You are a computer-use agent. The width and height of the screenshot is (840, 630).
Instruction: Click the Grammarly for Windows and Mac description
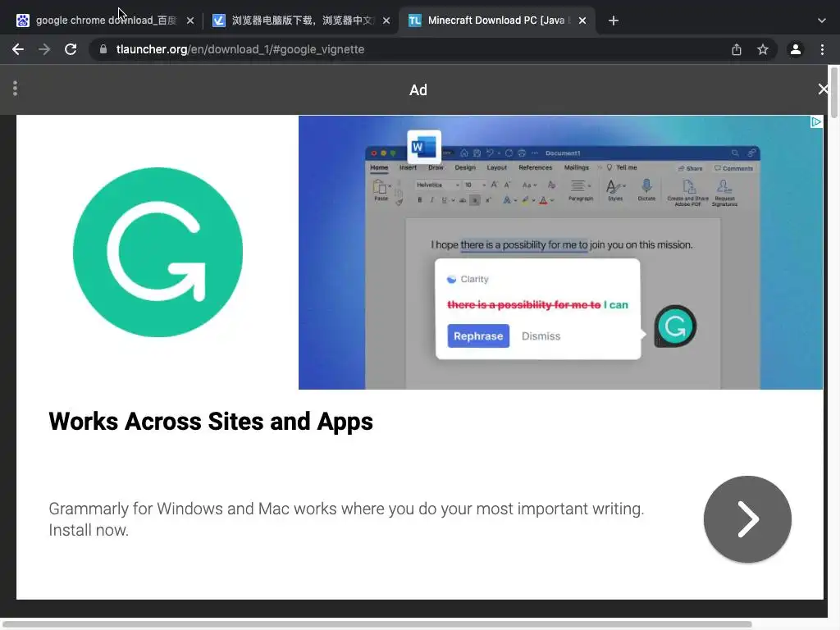[346, 519]
